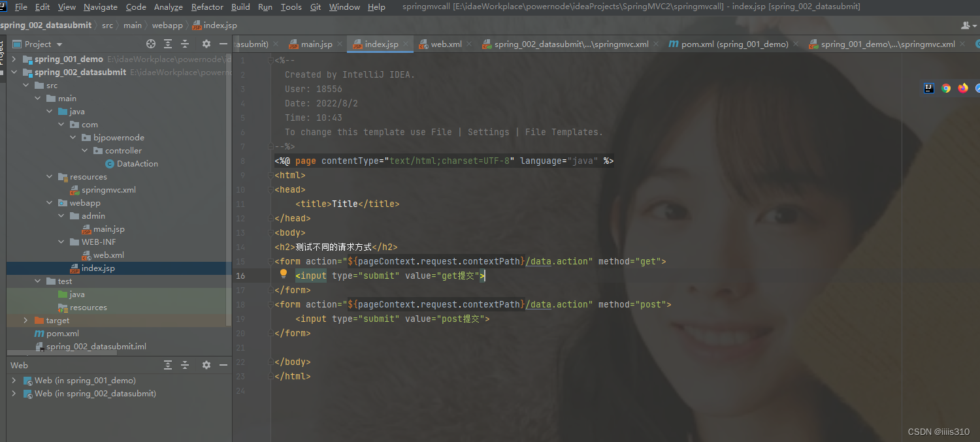Viewport: 980px width, 442px height.
Task: Expand Web (in spring_001_demo) node
Action: click(x=13, y=380)
